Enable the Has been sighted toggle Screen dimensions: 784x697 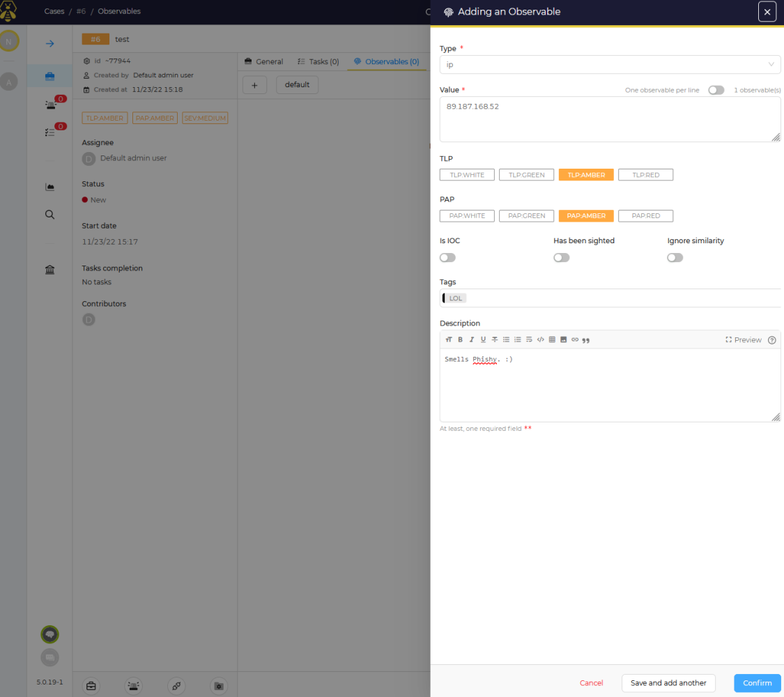[561, 257]
